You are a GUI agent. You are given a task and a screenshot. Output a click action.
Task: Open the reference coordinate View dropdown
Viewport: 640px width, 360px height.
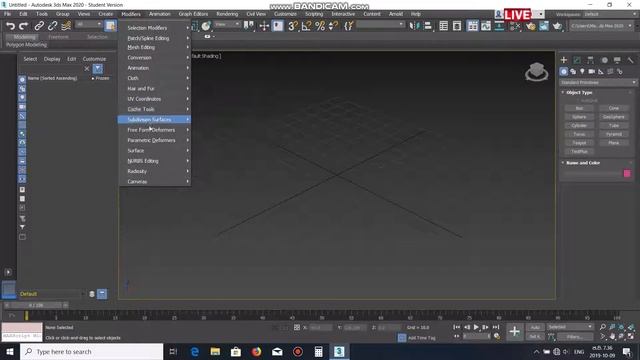(x=227, y=24)
